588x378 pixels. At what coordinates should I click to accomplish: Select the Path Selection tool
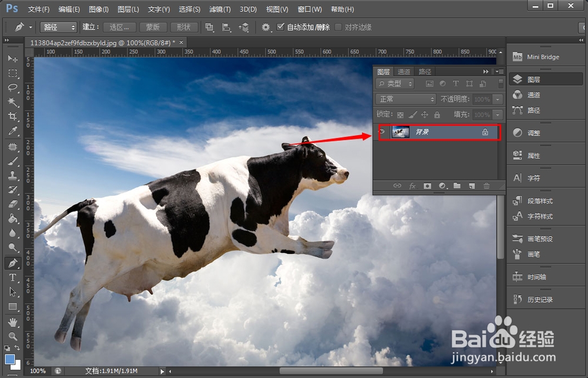(x=13, y=292)
